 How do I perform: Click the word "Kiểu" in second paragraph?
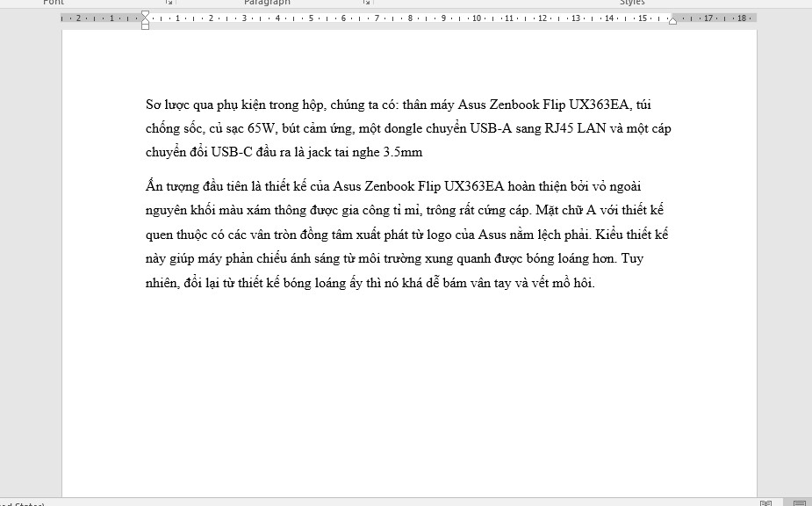614,235
